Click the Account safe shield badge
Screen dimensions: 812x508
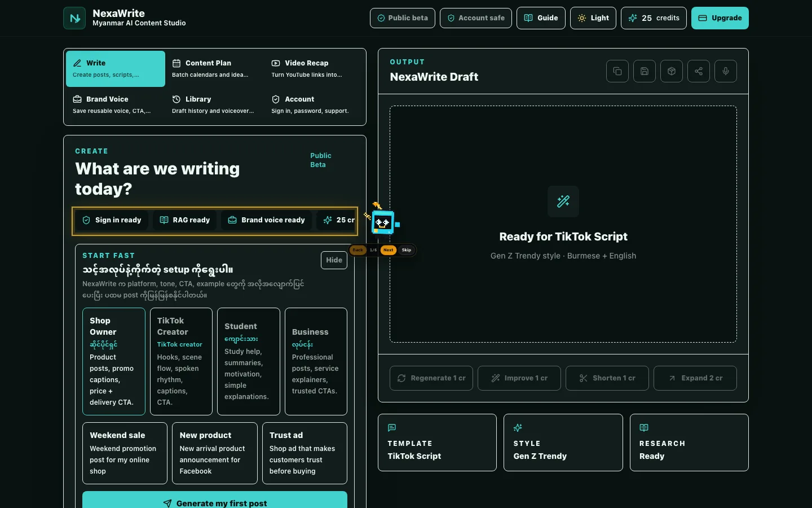[x=476, y=18]
